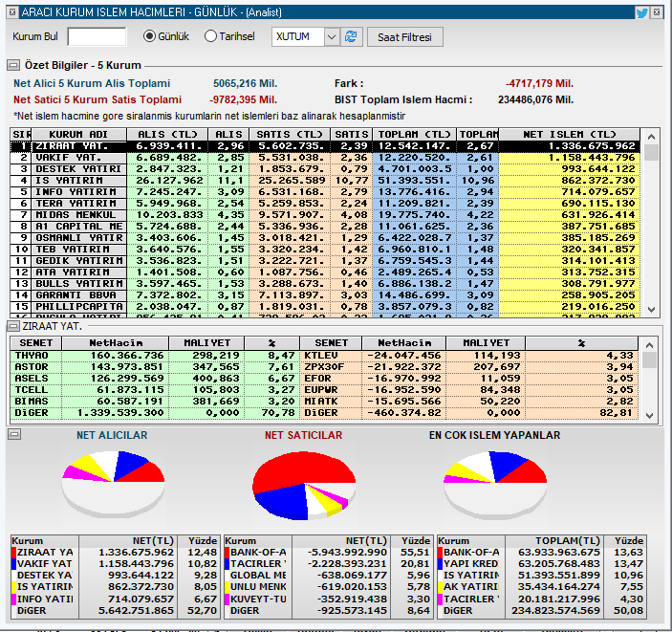Select the ATA YATIRIM row

325,272
